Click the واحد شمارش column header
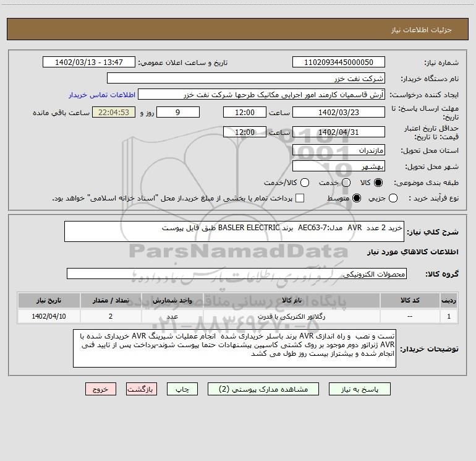This screenshot has height=461, width=476. (x=172, y=300)
